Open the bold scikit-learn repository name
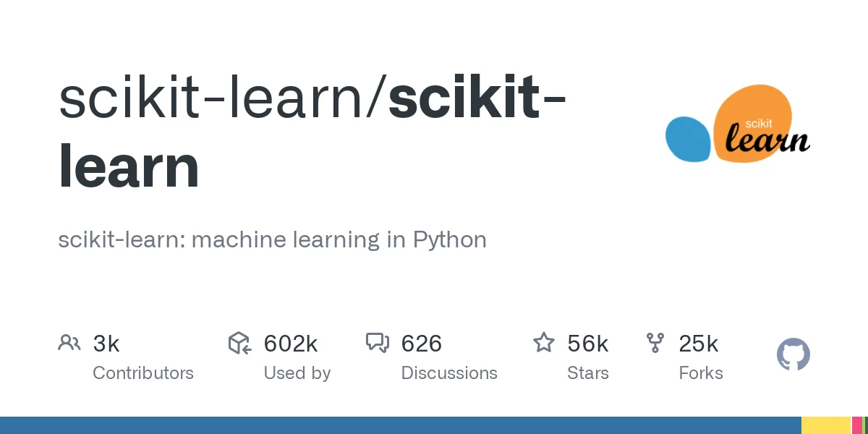 tap(311, 137)
